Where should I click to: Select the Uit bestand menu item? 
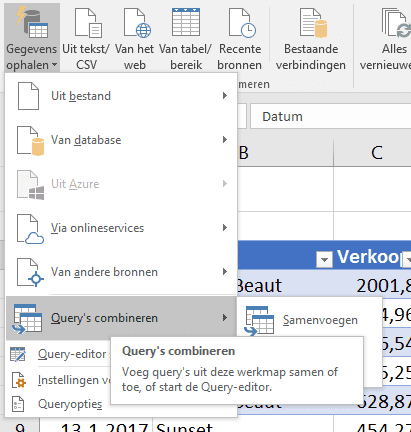(121, 96)
